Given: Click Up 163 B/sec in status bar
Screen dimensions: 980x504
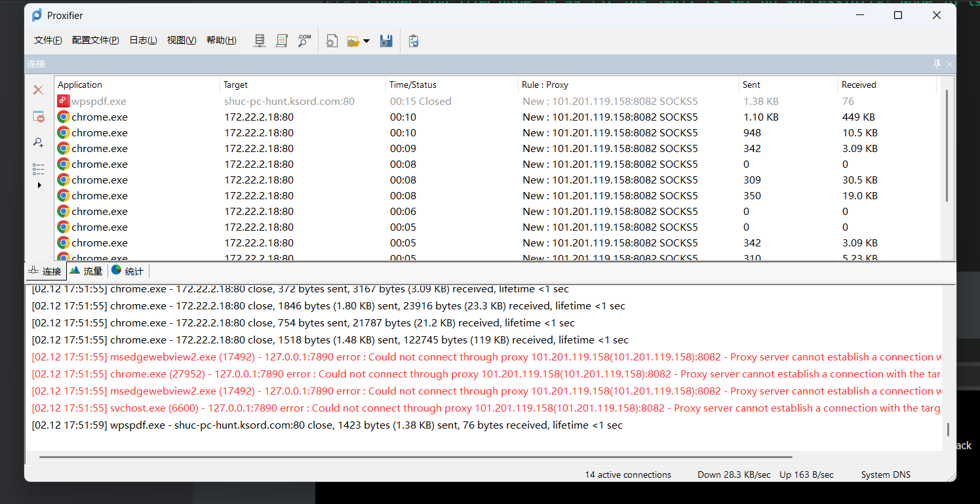Looking at the screenshot, I should [x=806, y=475].
